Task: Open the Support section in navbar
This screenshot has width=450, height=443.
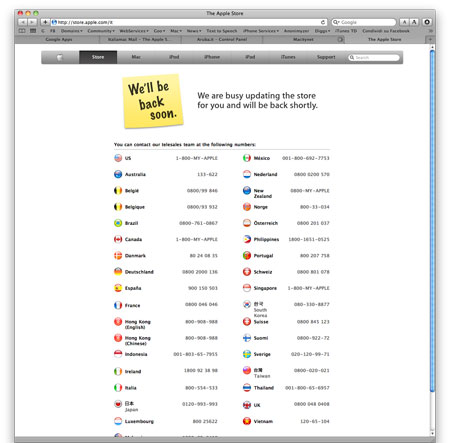Action: point(326,57)
